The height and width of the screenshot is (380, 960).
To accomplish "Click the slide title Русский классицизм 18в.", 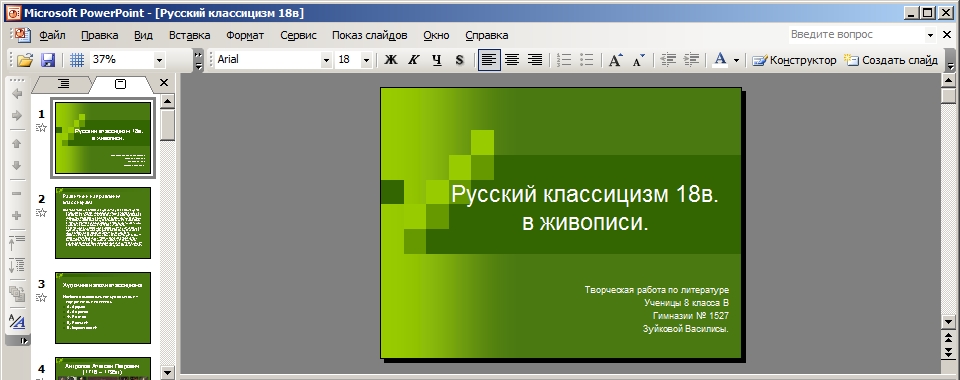I will click(x=585, y=195).
